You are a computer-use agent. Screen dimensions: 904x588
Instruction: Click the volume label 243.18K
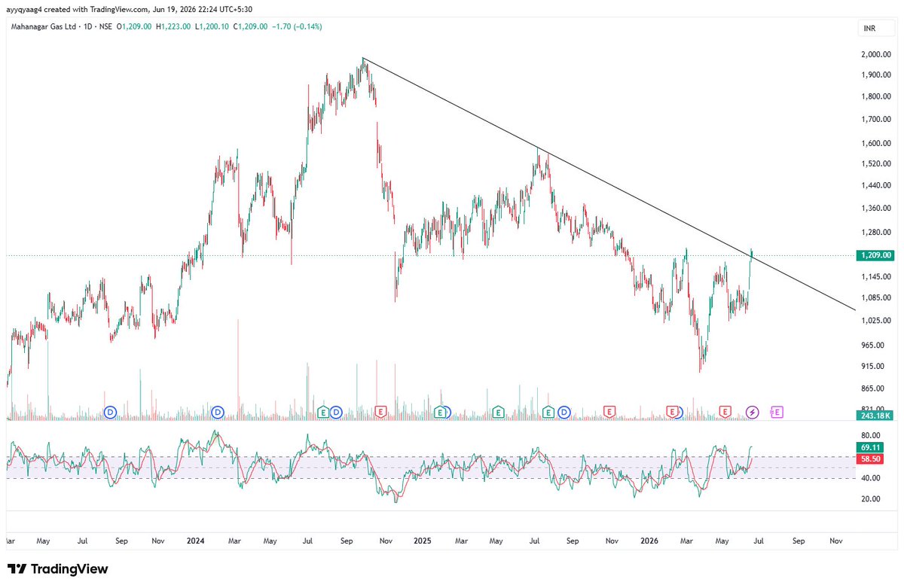tap(876, 416)
